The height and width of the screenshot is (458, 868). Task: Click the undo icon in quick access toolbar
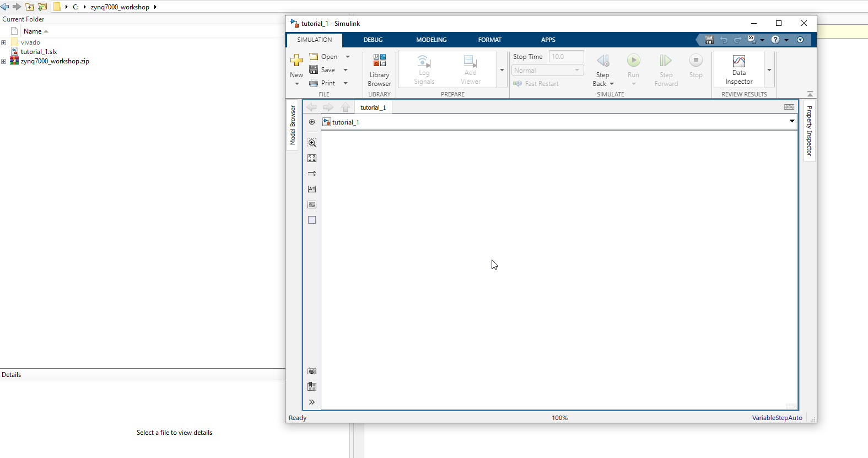(x=724, y=40)
